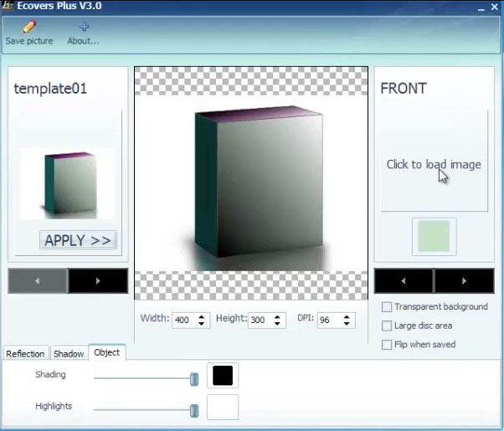Click the large box preview image

(251, 183)
